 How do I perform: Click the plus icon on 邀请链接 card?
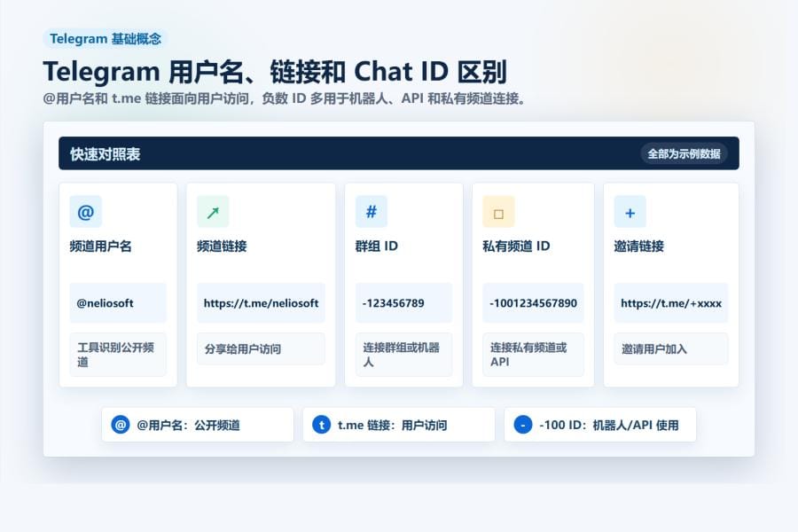tap(630, 212)
